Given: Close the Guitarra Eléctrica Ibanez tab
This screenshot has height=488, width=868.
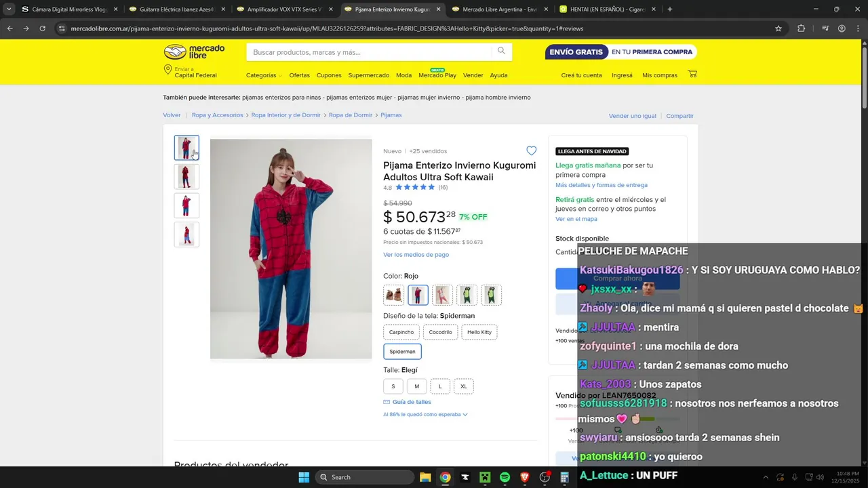Looking at the screenshot, I should click(223, 9).
